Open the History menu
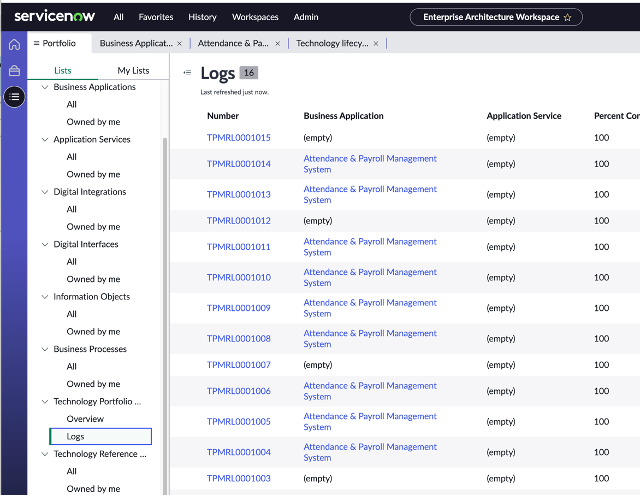This screenshot has width=640, height=496. point(202,17)
